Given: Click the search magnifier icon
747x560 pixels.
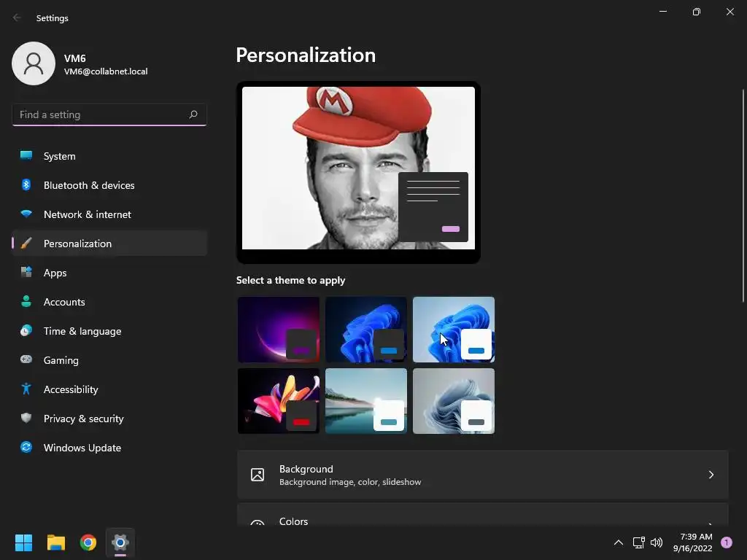Looking at the screenshot, I should (193, 114).
